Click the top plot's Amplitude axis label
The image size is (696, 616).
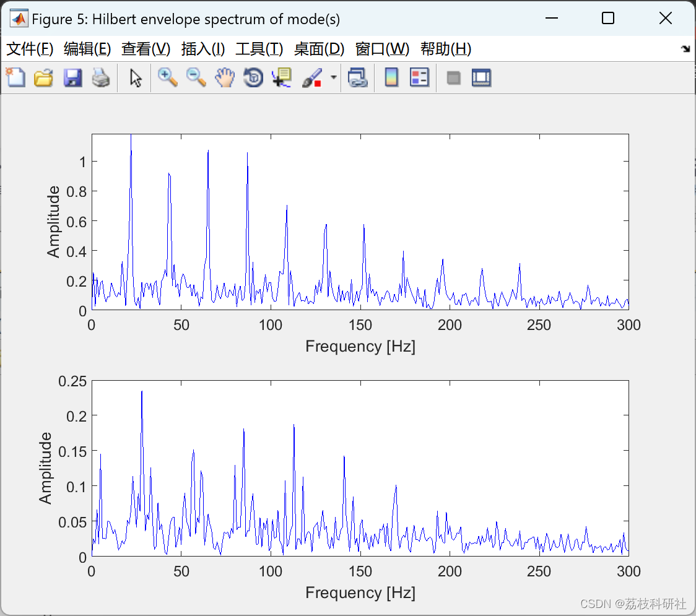click(53, 222)
